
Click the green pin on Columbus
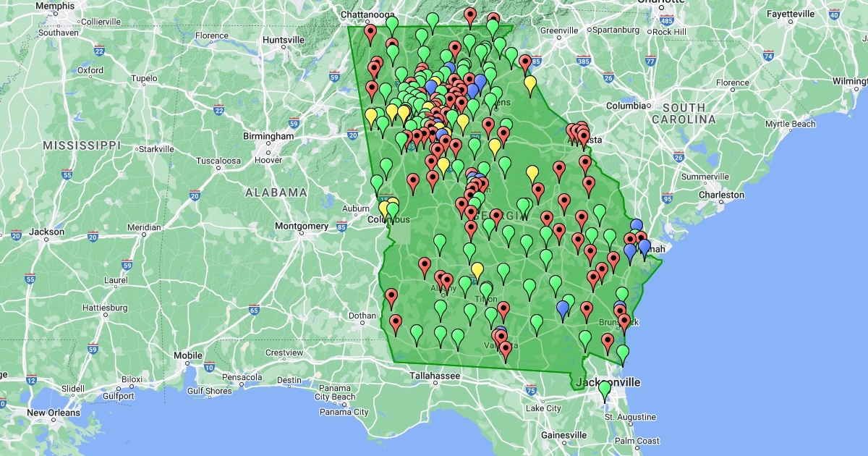click(x=393, y=211)
